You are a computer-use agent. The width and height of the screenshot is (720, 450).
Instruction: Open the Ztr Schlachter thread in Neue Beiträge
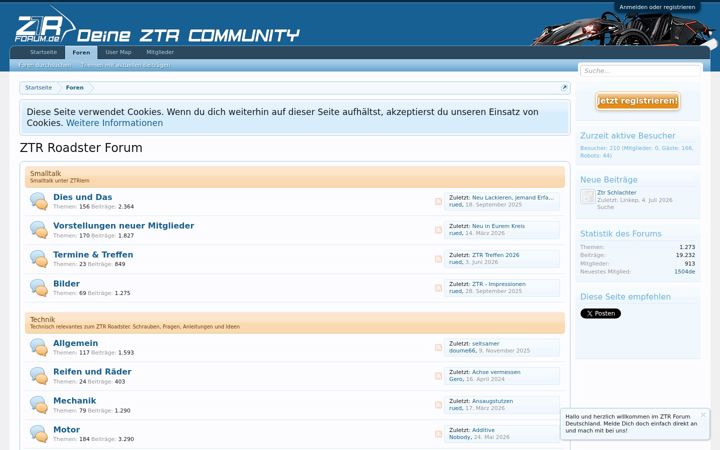point(617,193)
